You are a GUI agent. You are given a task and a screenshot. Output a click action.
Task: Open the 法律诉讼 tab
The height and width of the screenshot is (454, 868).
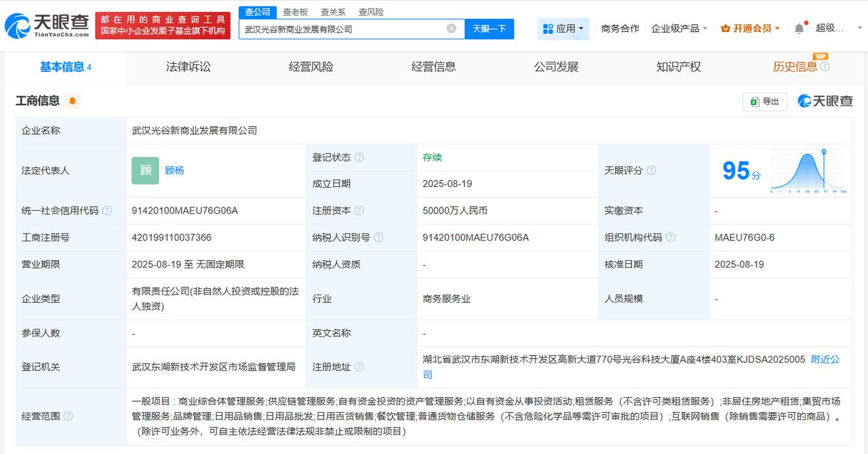point(189,66)
